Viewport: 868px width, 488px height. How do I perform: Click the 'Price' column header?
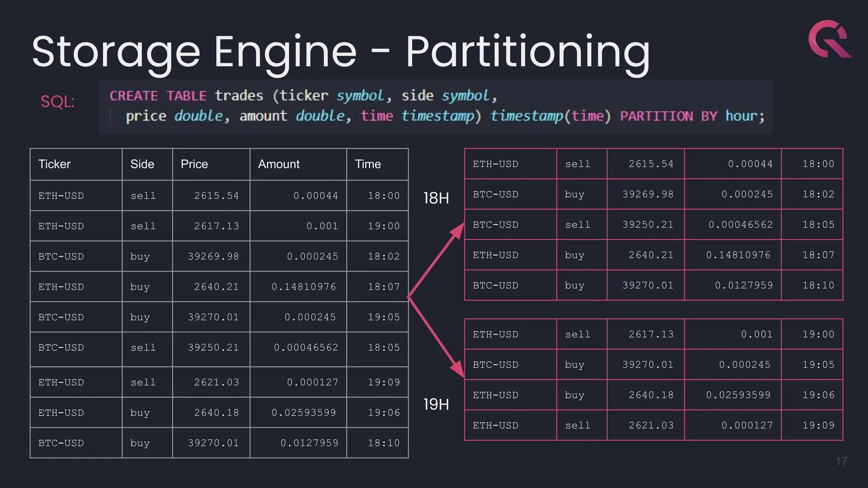[x=194, y=164]
